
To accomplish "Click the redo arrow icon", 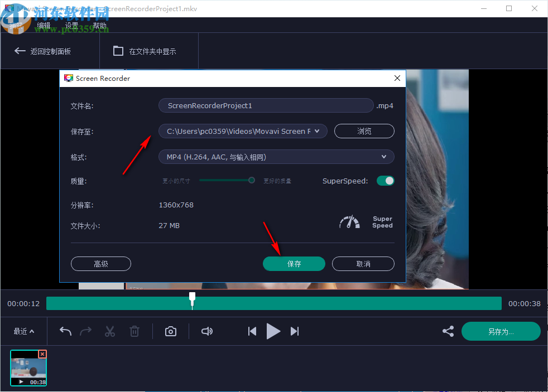I will (x=85, y=331).
